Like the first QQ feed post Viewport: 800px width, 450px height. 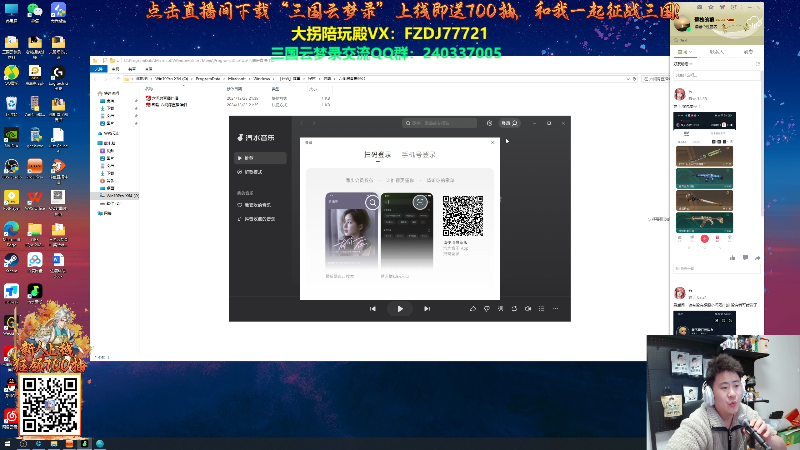click(733, 258)
